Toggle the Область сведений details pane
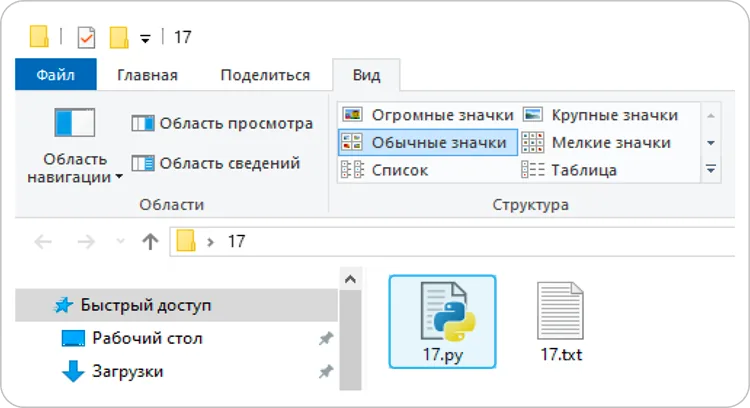750x408 pixels. click(216, 163)
